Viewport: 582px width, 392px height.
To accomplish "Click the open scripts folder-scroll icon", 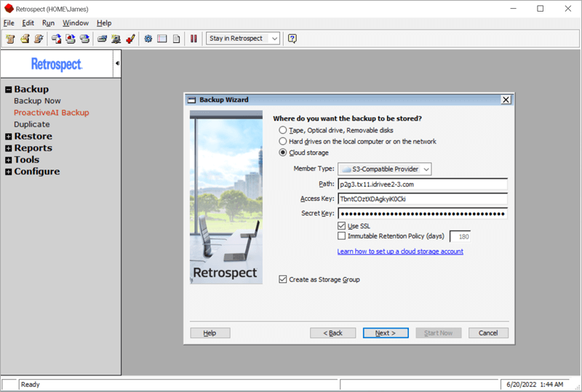I will coord(25,39).
